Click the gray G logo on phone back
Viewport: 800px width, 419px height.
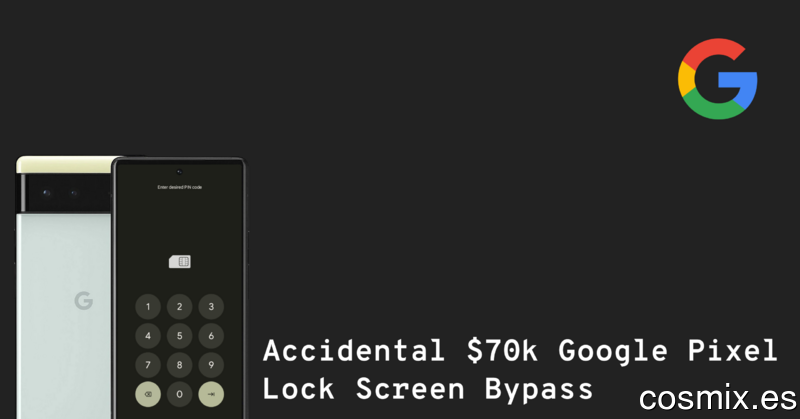[84, 301]
